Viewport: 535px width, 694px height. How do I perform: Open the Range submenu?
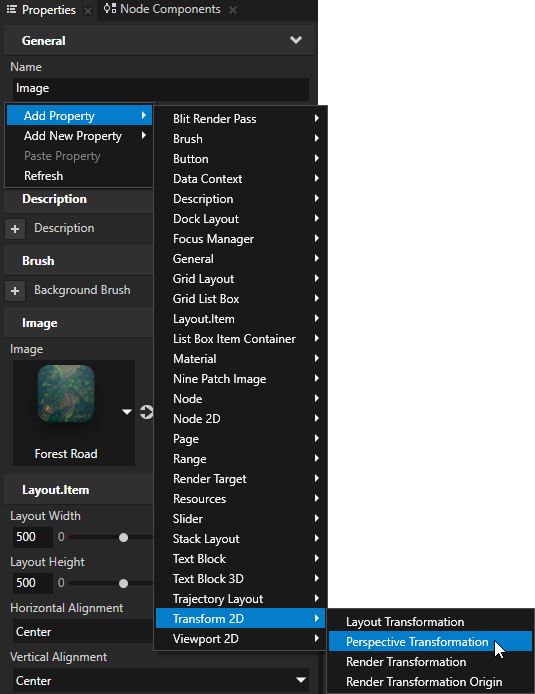(241, 459)
